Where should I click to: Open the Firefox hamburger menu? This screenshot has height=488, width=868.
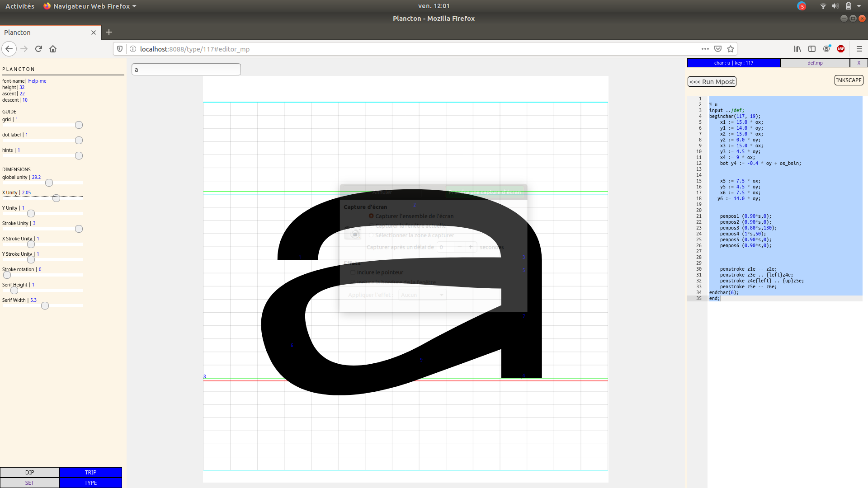[859, 49]
